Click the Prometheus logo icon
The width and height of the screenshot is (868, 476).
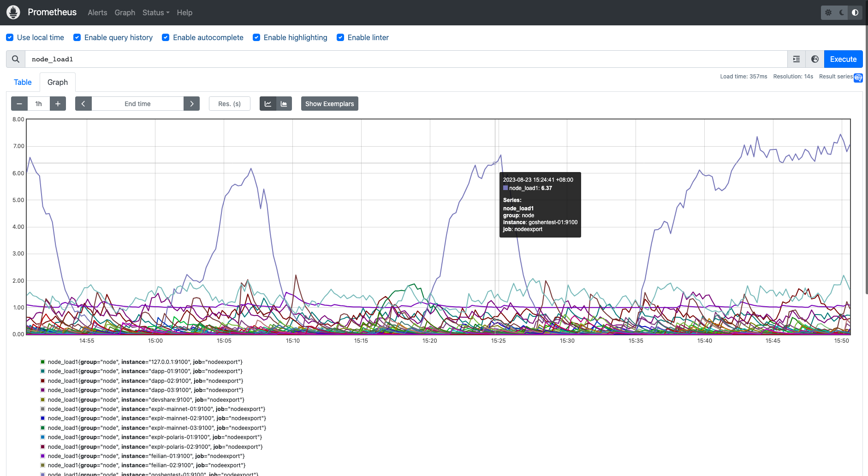(x=13, y=12)
